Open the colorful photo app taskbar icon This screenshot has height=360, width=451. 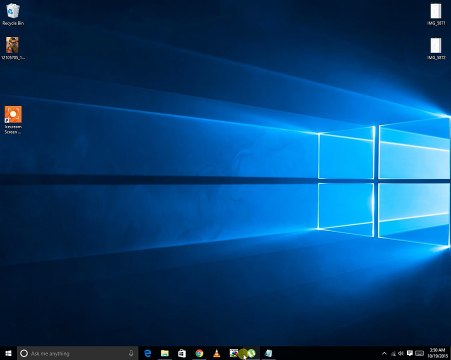(234, 353)
